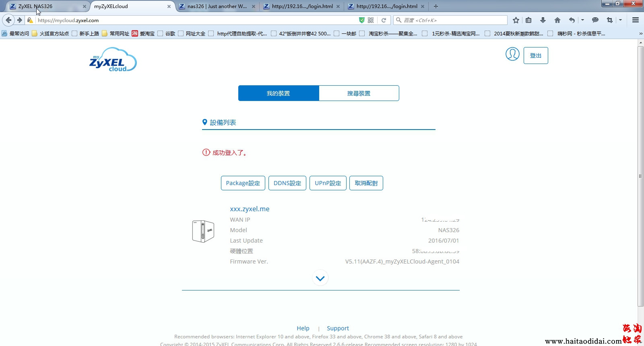Open the 谷歌 bookmark
The width and height of the screenshot is (644, 346).
[x=166, y=33]
